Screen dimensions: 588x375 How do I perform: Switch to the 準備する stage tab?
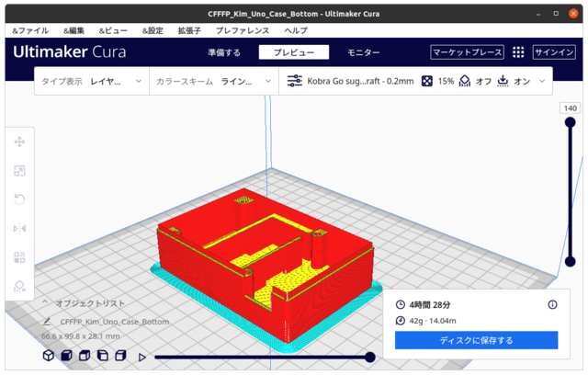click(224, 52)
